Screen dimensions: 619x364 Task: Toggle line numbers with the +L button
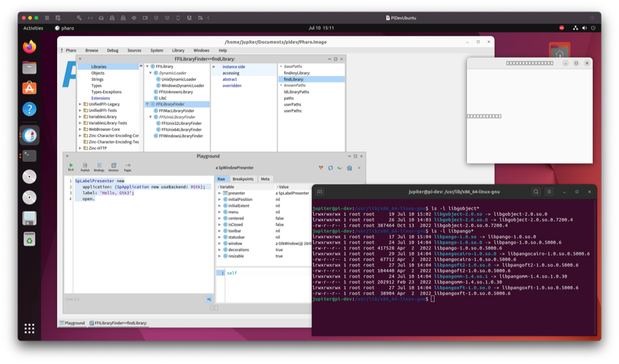pos(209,299)
